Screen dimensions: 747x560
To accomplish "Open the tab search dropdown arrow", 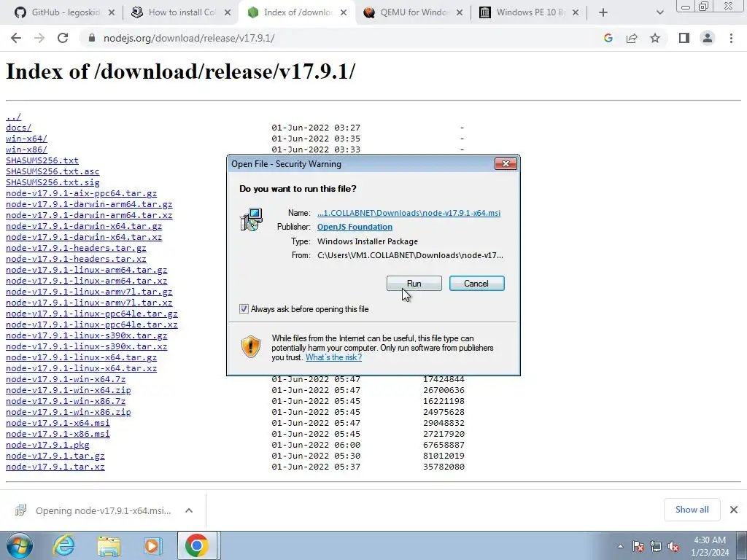I will [x=659, y=12].
